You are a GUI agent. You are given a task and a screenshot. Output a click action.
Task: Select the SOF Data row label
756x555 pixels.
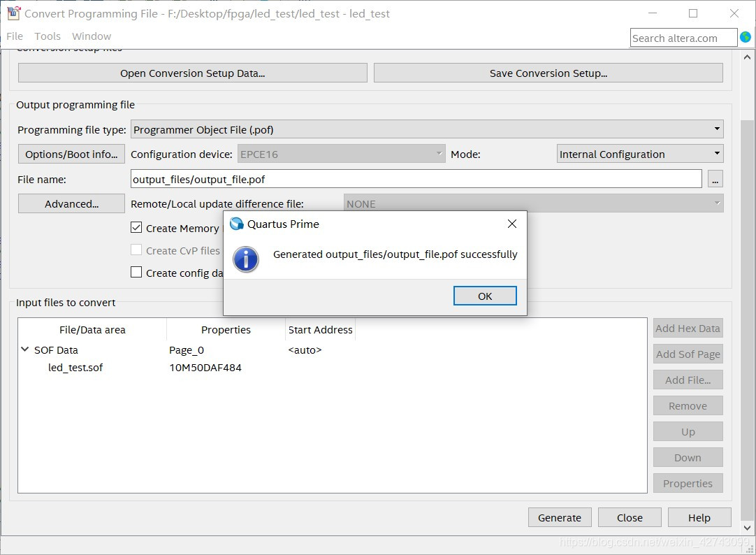pyautogui.click(x=56, y=350)
